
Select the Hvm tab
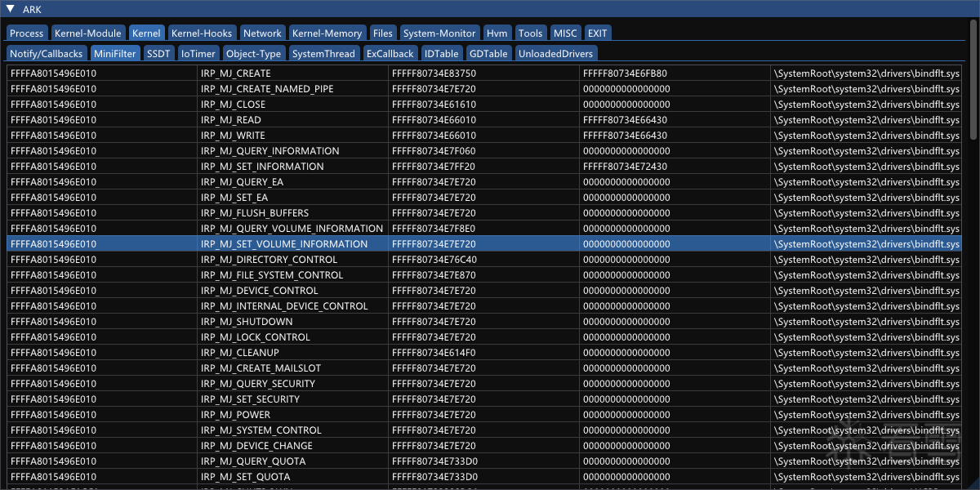497,33
